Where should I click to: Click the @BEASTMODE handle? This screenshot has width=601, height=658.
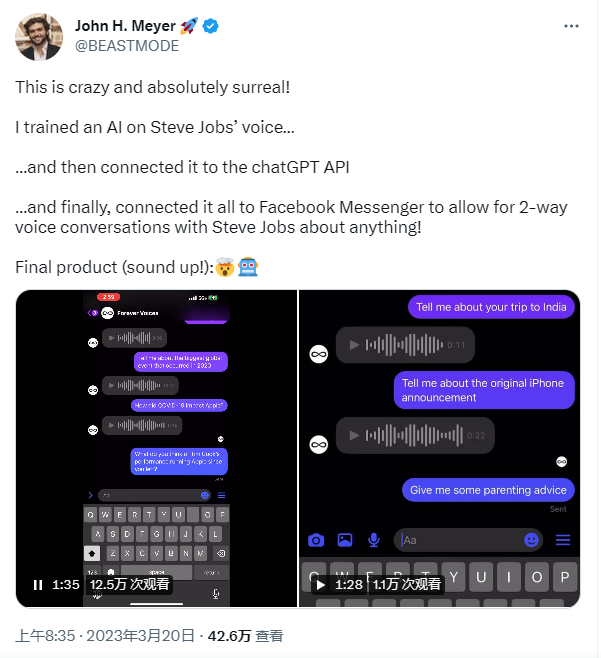tap(127, 46)
